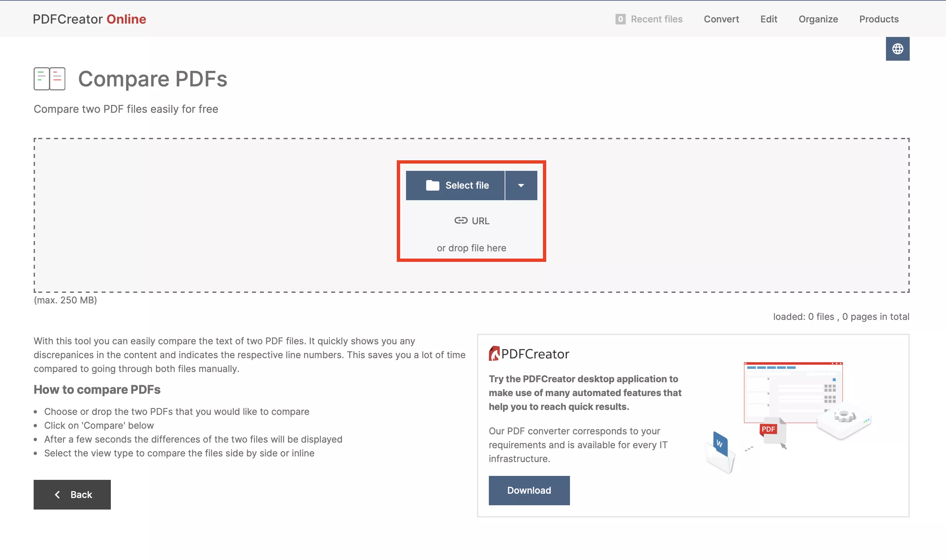Click the PDFCreator logo in promo box
The image size is (946, 560).
529,354
